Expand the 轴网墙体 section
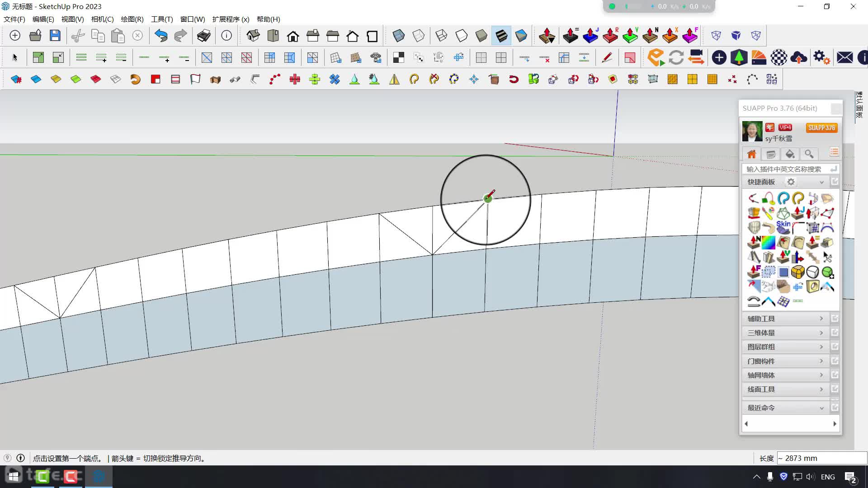 tap(786, 375)
